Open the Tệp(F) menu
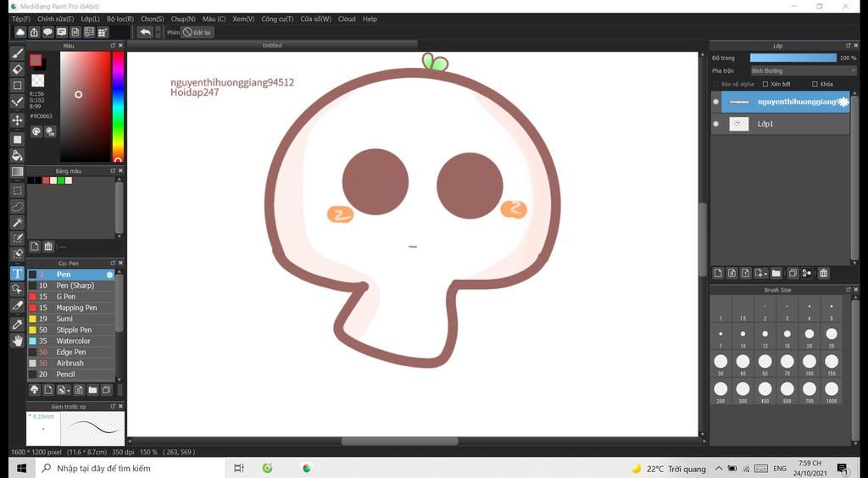The height and width of the screenshot is (478, 868). pos(21,19)
